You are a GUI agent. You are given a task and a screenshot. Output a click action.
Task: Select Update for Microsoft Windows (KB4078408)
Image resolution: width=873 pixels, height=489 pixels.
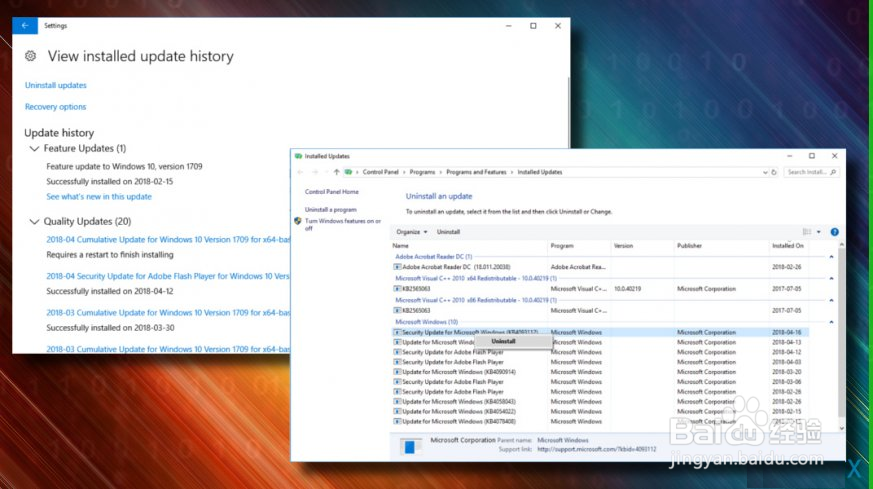[600, 422]
